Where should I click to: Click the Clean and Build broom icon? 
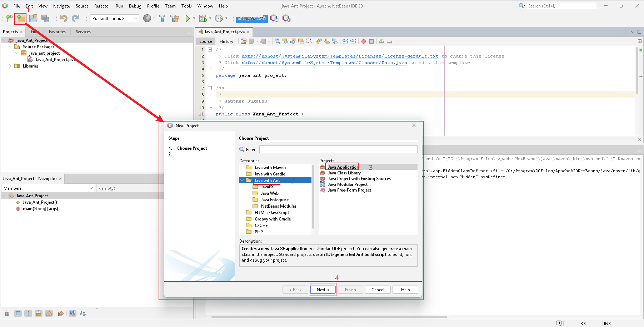tap(175, 18)
